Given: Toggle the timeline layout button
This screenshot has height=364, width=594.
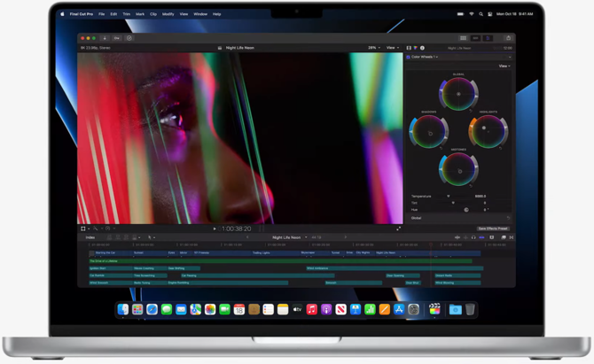Looking at the screenshot, I should tap(475, 38).
